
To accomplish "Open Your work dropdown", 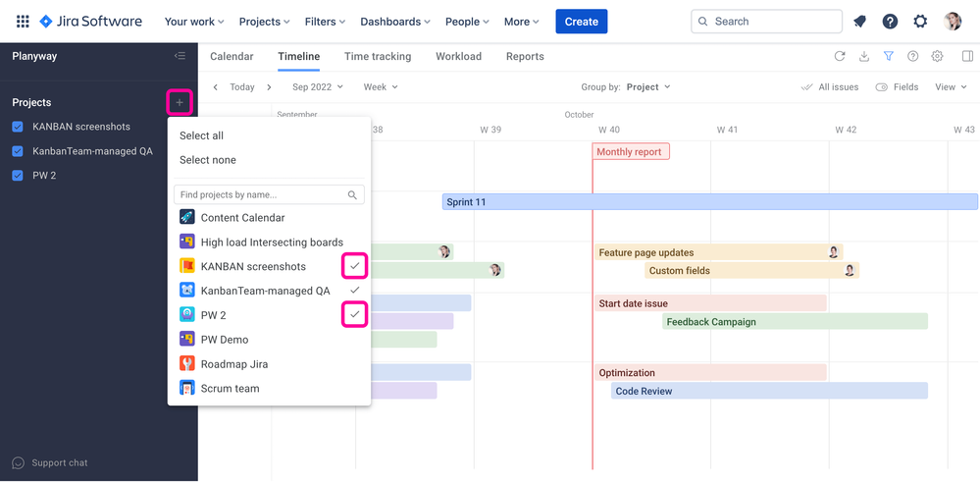I will point(194,22).
